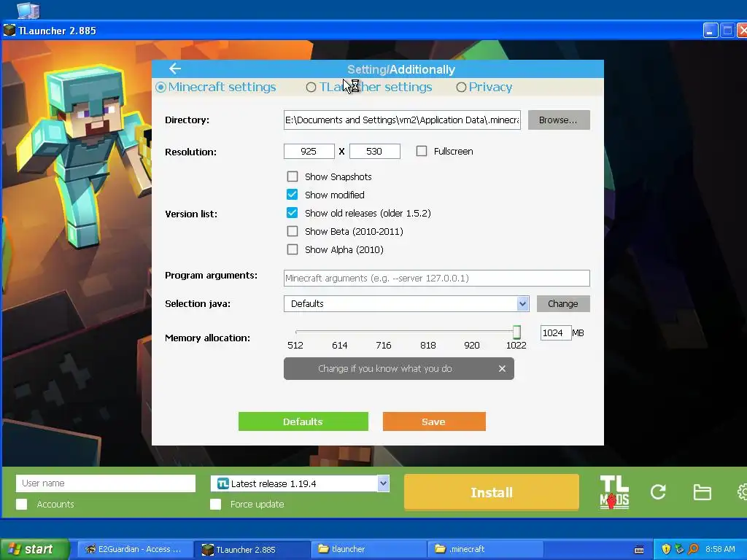Uncheck Show modified checkbox
Screen dimensions: 747x560
click(292, 195)
